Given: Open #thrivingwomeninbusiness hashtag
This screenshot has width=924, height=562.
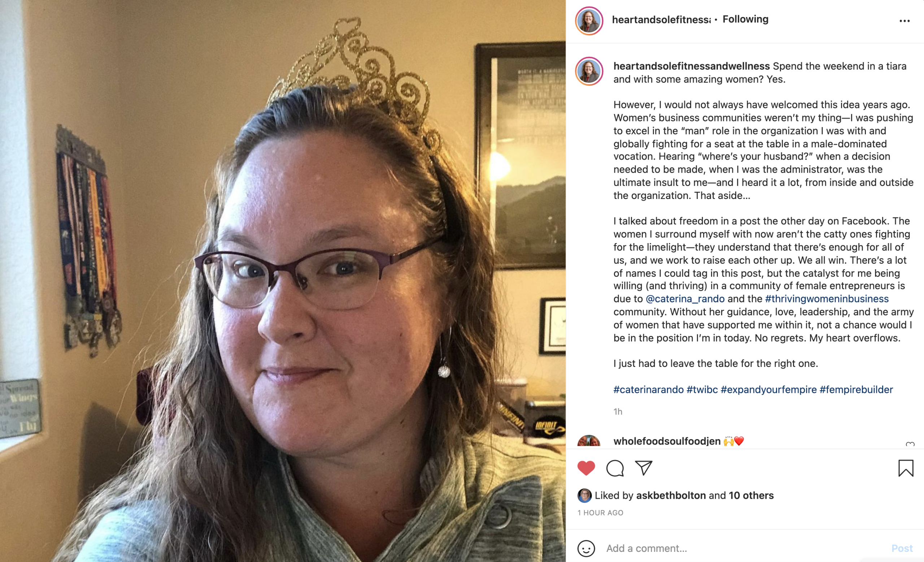Looking at the screenshot, I should pos(827,299).
